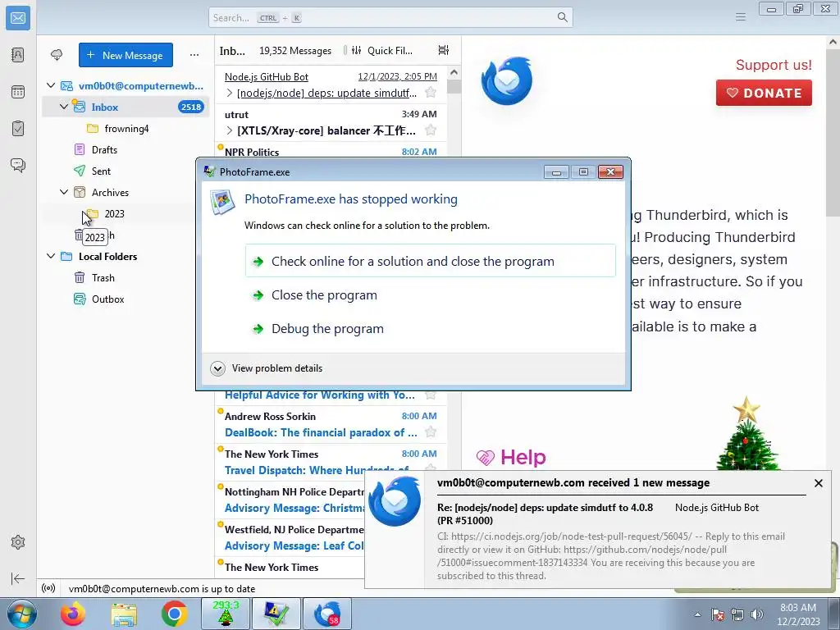840x630 pixels.
Task: Switch to Thunderbird taskbar button
Action: coord(327,614)
